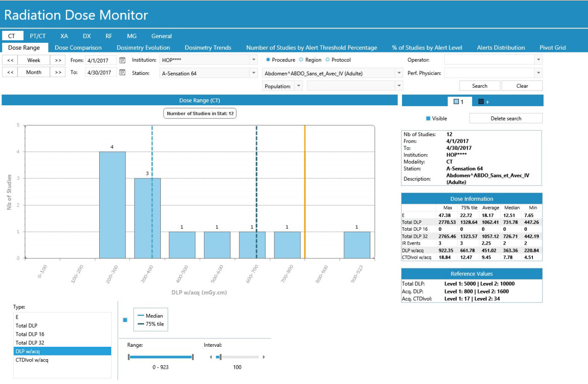Select the Region radio button
Image resolution: width=588 pixels, height=384 pixels.
coord(301,60)
